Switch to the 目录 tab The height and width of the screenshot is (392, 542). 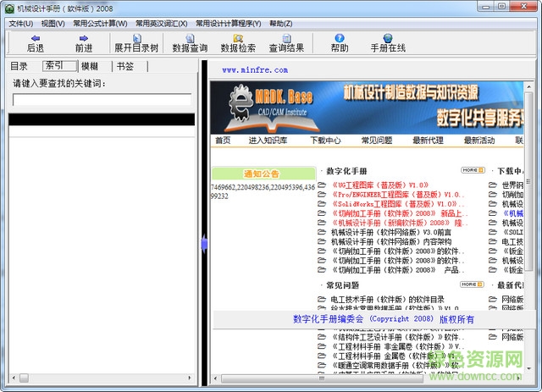[x=19, y=66]
